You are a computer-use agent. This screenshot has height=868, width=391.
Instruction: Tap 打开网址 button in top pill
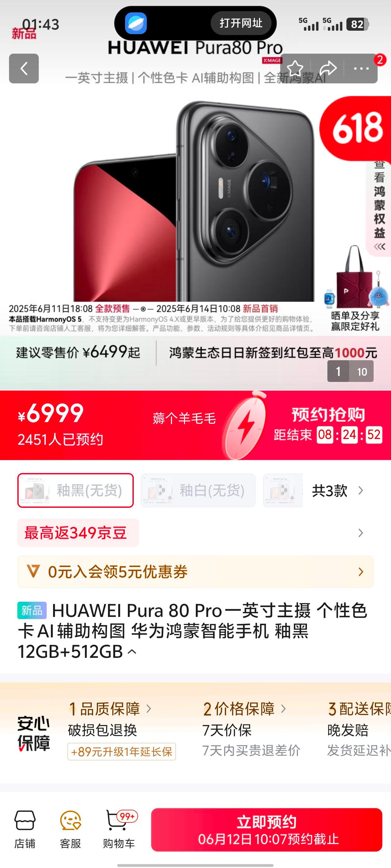241,23
